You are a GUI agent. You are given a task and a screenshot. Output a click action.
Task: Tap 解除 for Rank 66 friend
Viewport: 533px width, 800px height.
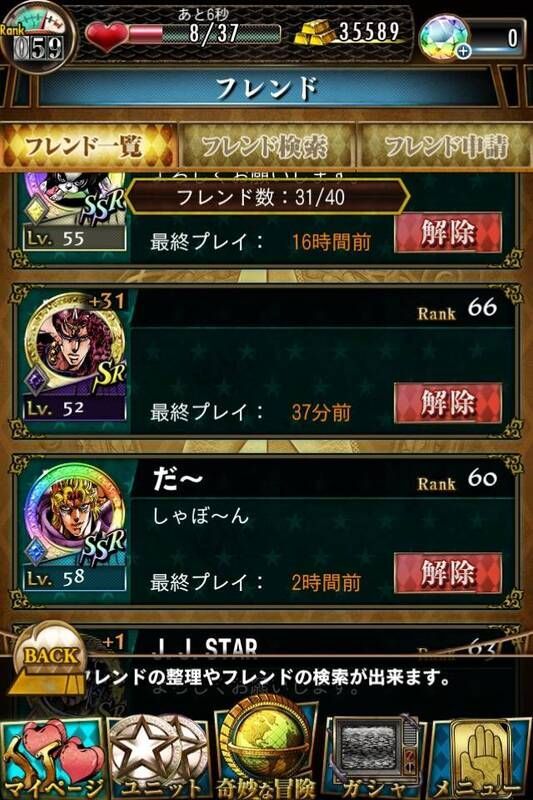[x=448, y=403]
